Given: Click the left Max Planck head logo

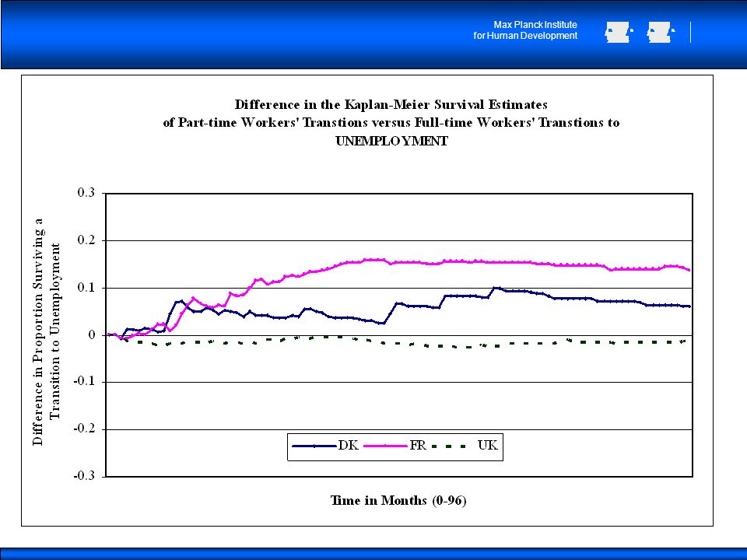Looking at the screenshot, I should pos(619,33).
